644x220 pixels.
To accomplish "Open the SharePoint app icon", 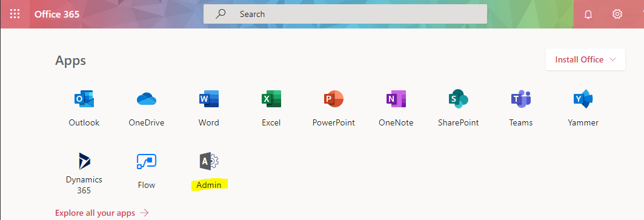I will tap(459, 99).
